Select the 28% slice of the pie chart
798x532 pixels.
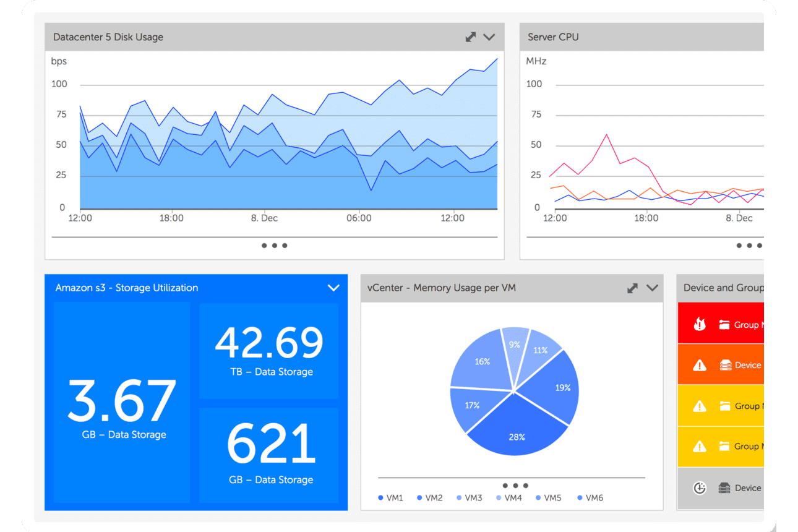517,433
